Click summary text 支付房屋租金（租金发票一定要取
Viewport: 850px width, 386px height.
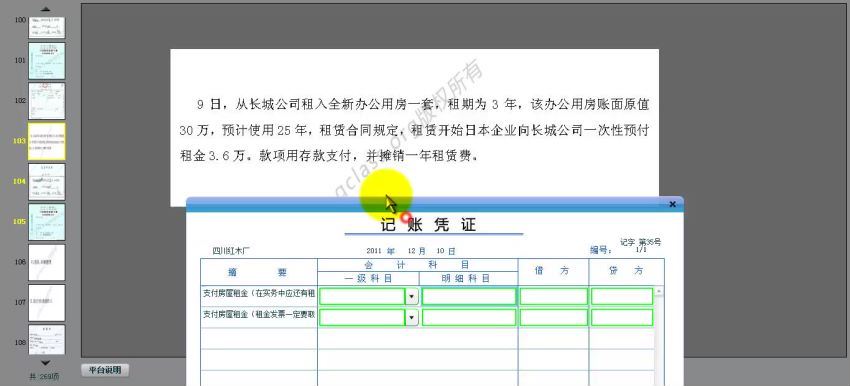click(x=259, y=314)
